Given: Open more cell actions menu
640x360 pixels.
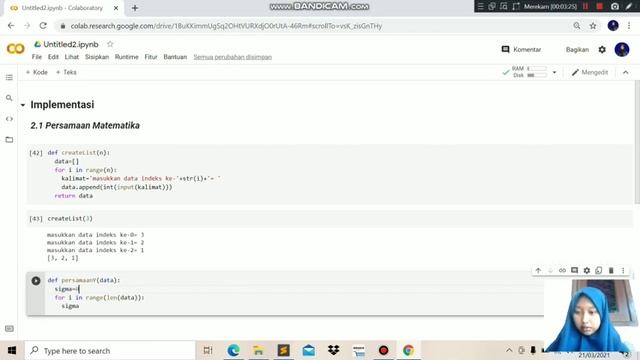Looking at the screenshot, I should 623,270.
